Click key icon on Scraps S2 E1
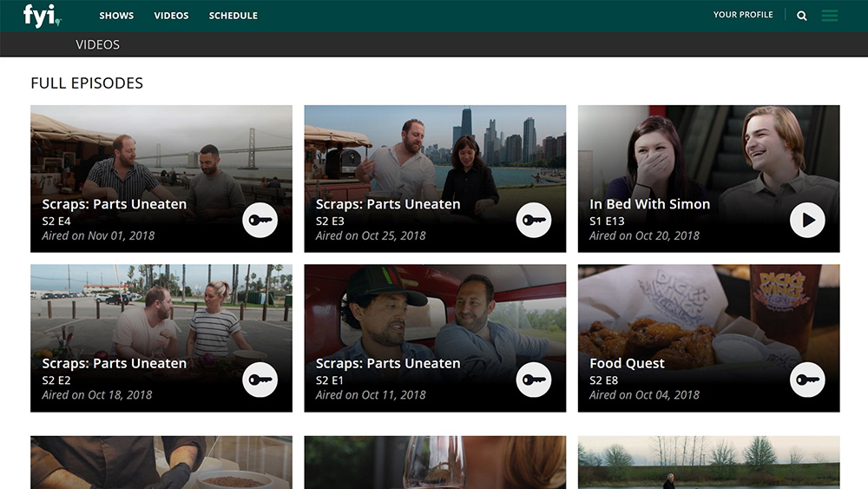 point(534,380)
